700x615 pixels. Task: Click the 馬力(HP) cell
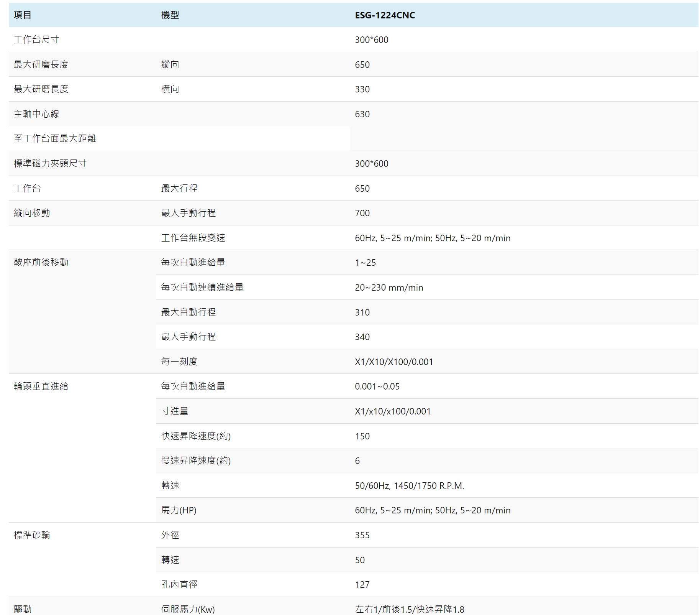(x=179, y=510)
